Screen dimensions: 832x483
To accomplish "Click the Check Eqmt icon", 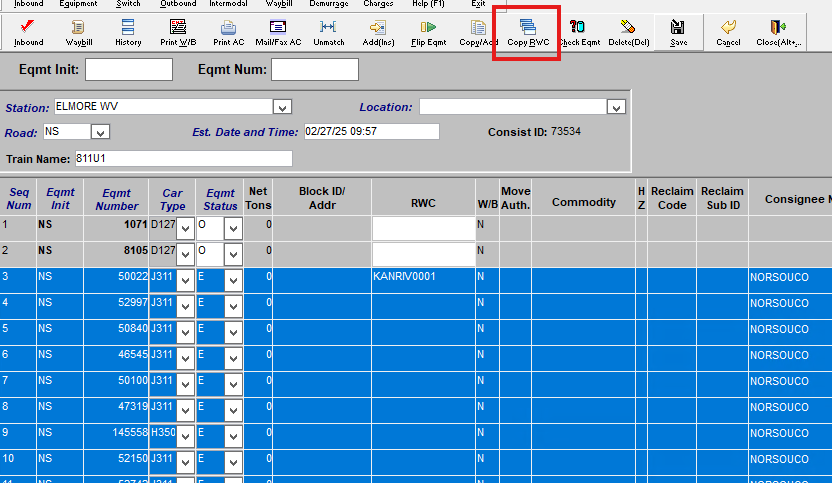I will pos(578,32).
